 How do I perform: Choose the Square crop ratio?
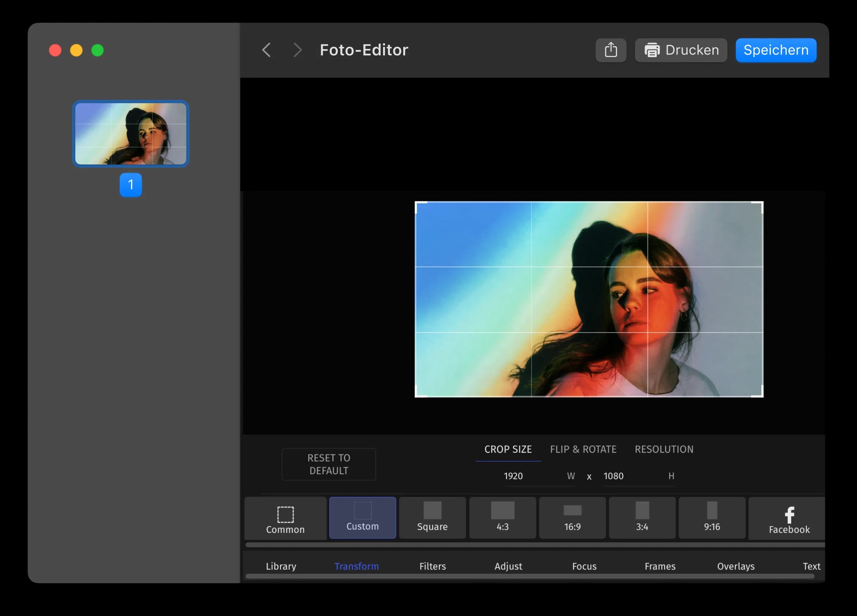coord(432,517)
